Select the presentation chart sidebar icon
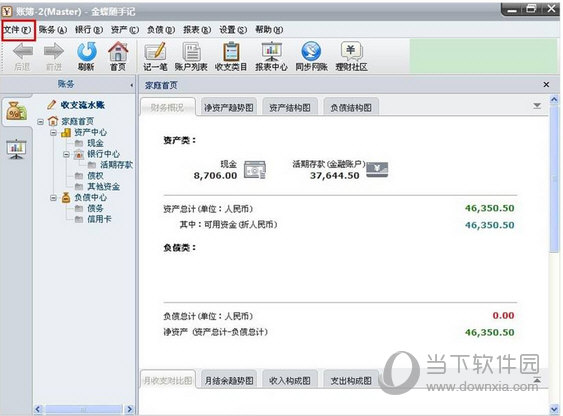The width and height of the screenshot is (563, 416). [16, 149]
